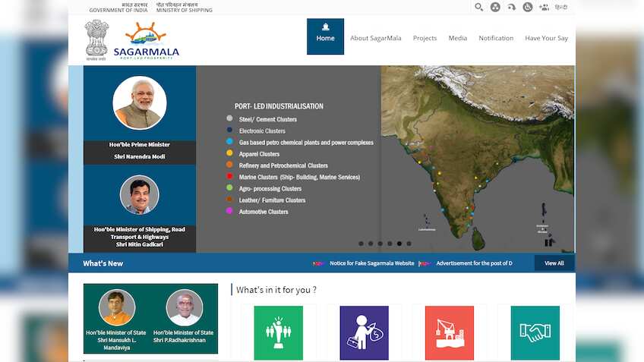The height and width of the screenshot is (362, 644).
Task: Go to the sixth banner slide dot
Action: tap(409, 244)
